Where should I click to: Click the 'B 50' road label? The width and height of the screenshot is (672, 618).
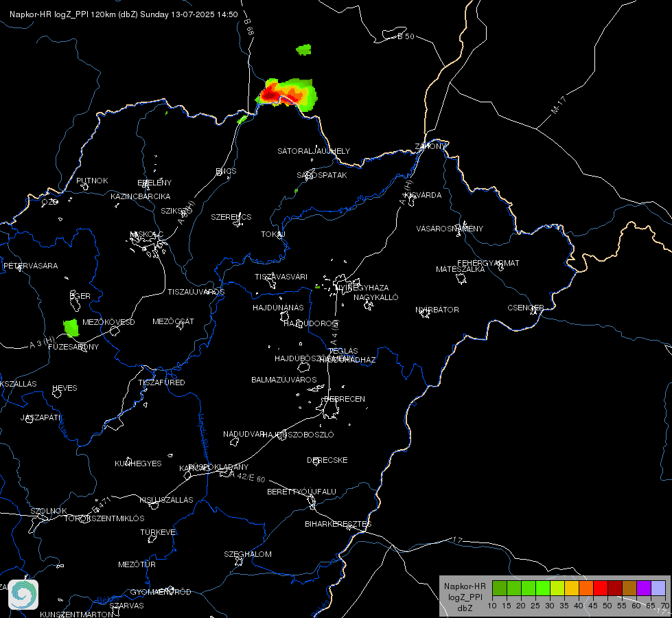[406, 36]
